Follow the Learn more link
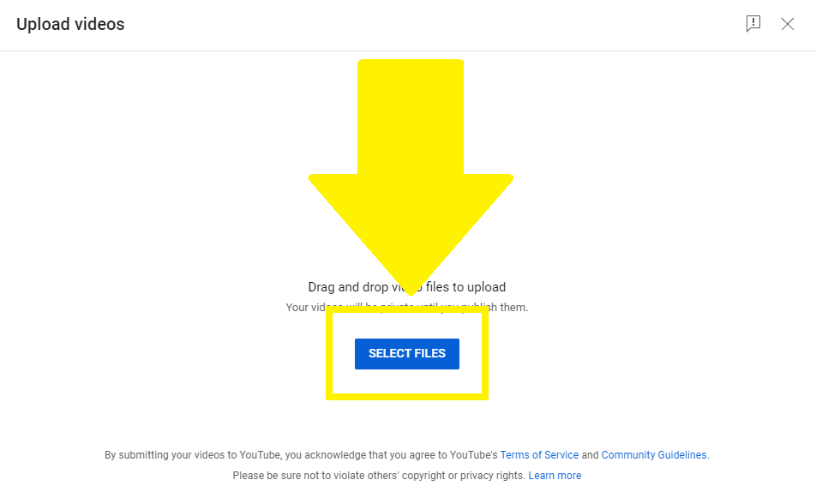Screen dimensions: 816x504 click(x=555, y=476)
